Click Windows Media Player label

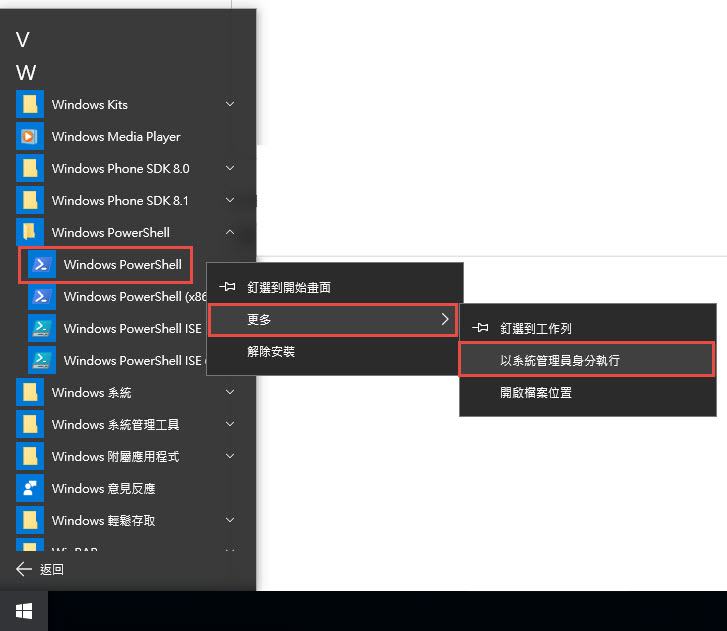tap(116, 137)
